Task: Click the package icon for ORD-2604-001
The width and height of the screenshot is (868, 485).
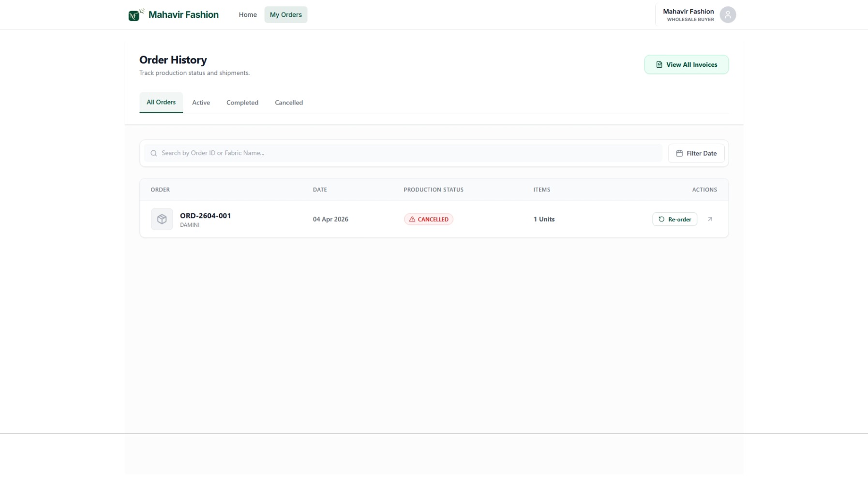Action: pos(162,219)
